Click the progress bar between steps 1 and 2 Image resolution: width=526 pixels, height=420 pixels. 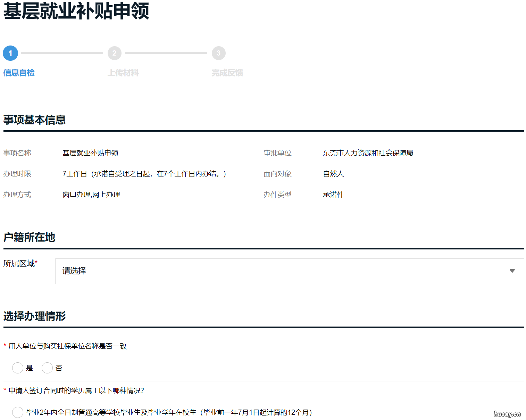point(62,53)
